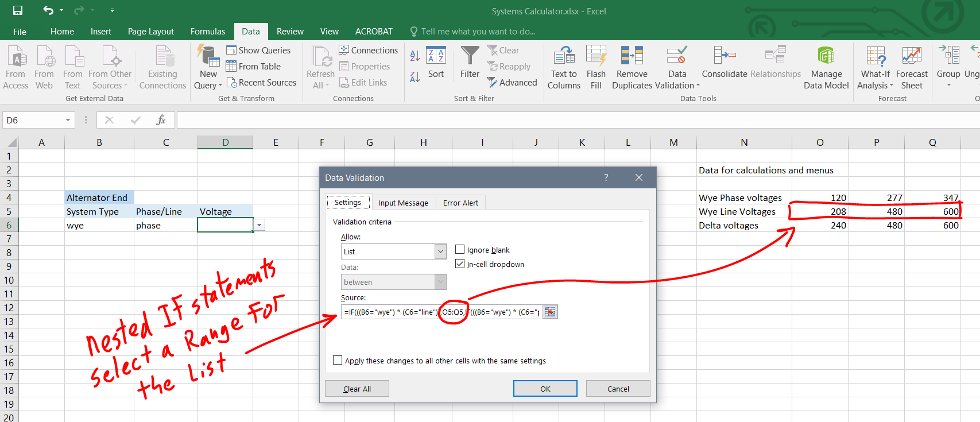Click Cancel in Data Validation dialog
This screenshot has width=980, height=422.
pos(618,389)
